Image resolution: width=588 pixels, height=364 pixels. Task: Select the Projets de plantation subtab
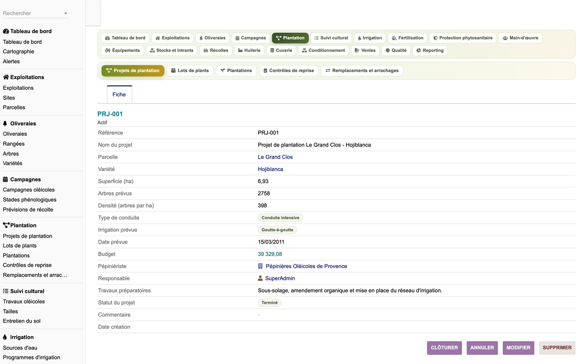(x=133, y=71)
